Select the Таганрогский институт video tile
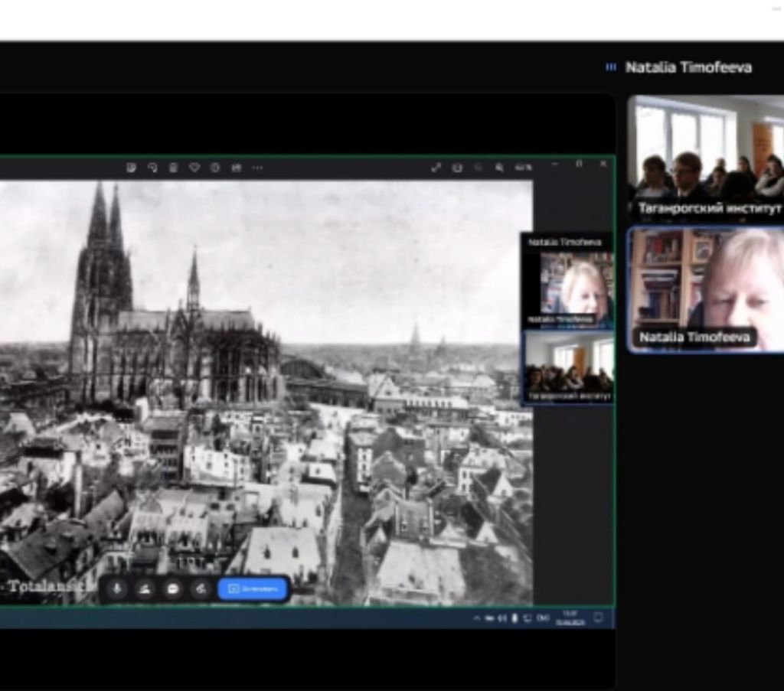The image size is (784, 691). (705, 158)
